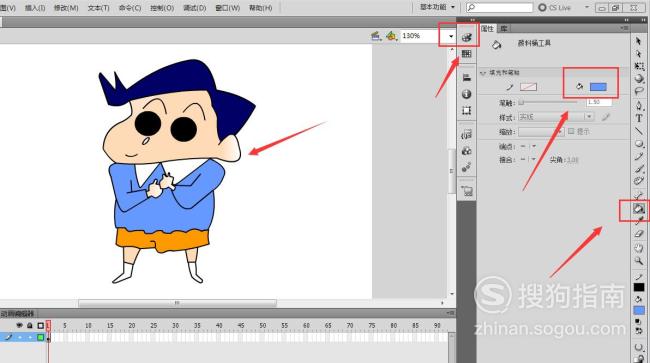Screen dimensions: 650x363
Task: Select the Oval shape tool
Action: (x=639, y=143)
